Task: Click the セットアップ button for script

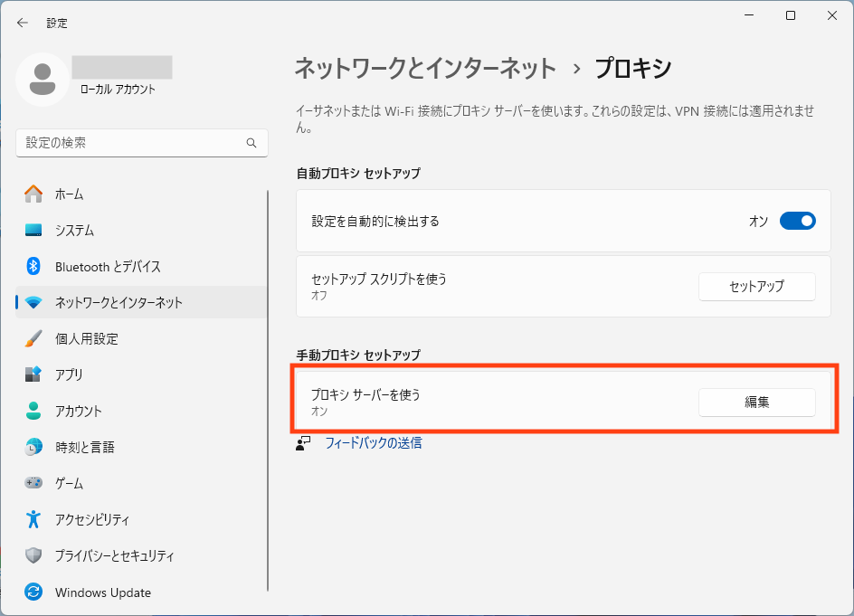Action: (x=756, y=287)
